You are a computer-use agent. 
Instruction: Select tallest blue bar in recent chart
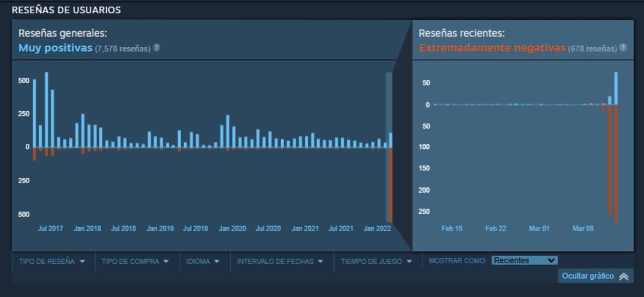tap(616, 88)
